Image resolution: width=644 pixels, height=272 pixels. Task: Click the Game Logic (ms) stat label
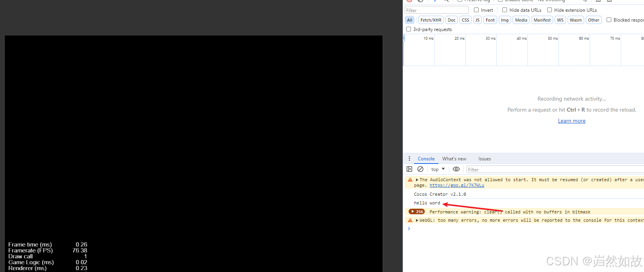click(31, 262)
